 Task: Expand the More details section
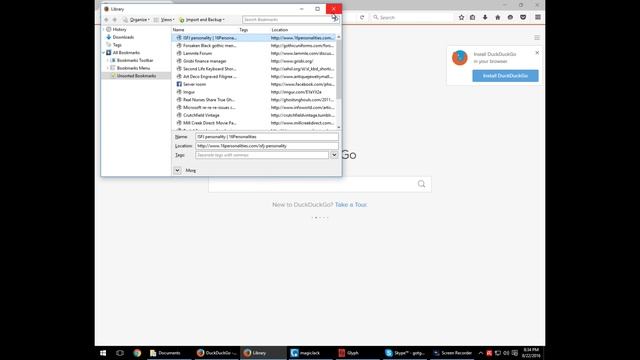click(x=178, y=170)
